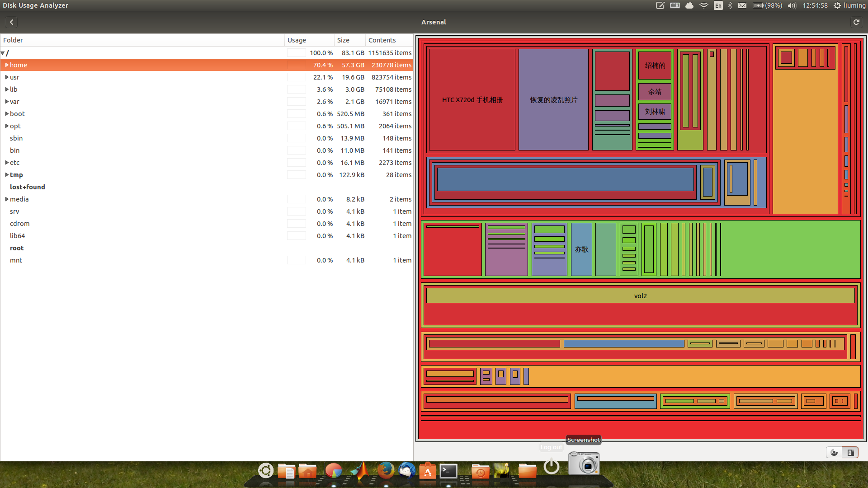Open the Wi-Fi network menu
This screenshot has height=488, width=868.
click(704, 5)
